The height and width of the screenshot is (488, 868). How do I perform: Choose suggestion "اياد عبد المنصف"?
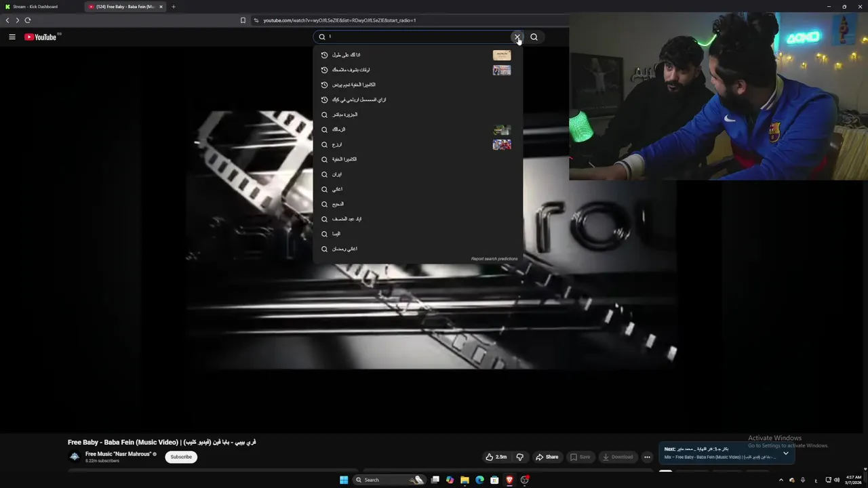click(417, 219)
